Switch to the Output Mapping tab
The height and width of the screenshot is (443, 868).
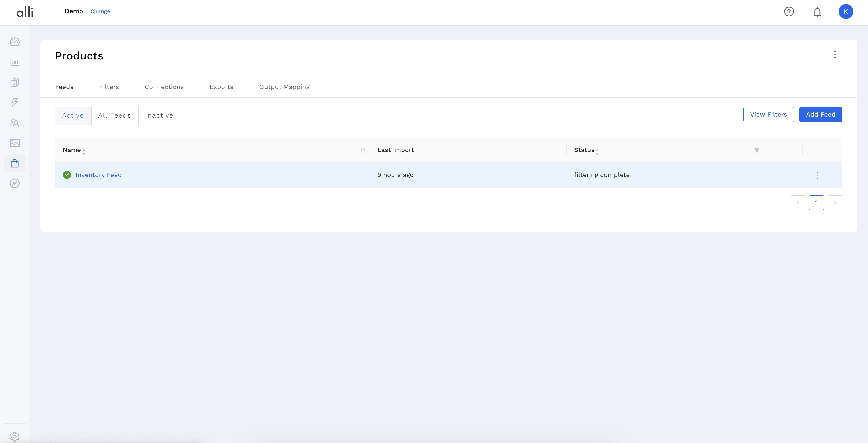point(284,87)
